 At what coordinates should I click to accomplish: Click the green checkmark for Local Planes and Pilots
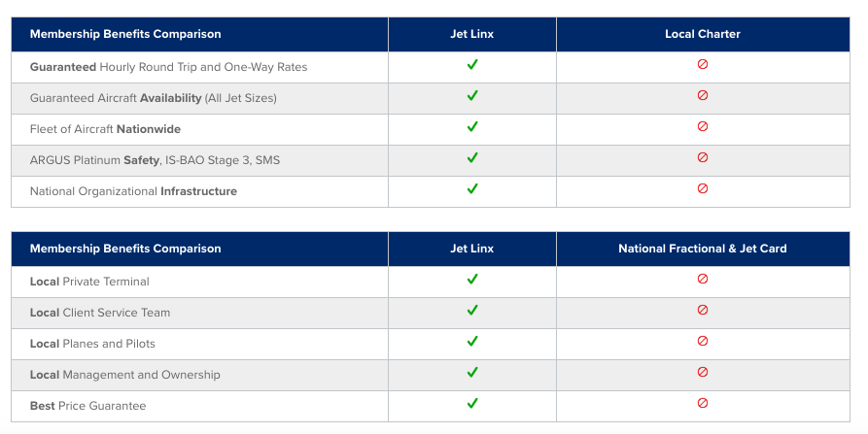(x=472, y=342)
